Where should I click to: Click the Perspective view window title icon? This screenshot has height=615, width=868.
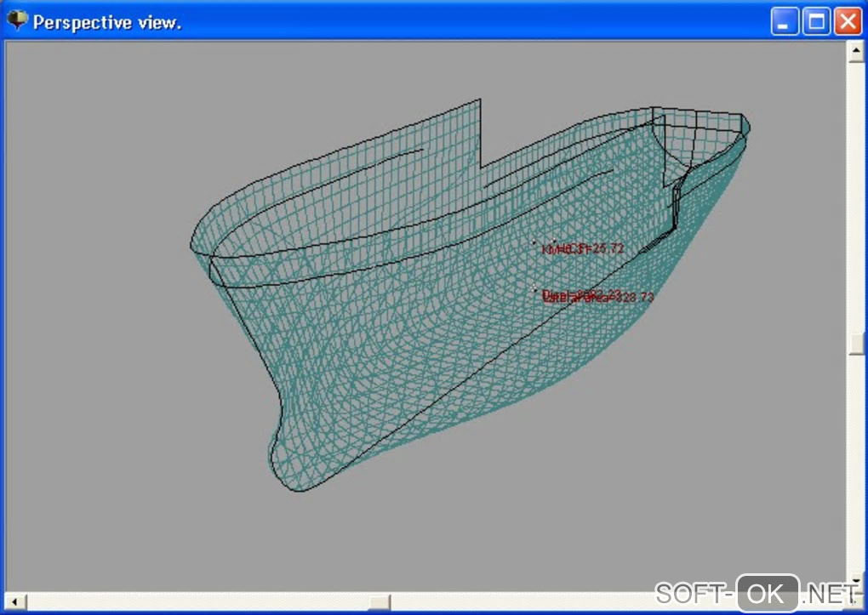pyautogui.click(x=17, y=21)
